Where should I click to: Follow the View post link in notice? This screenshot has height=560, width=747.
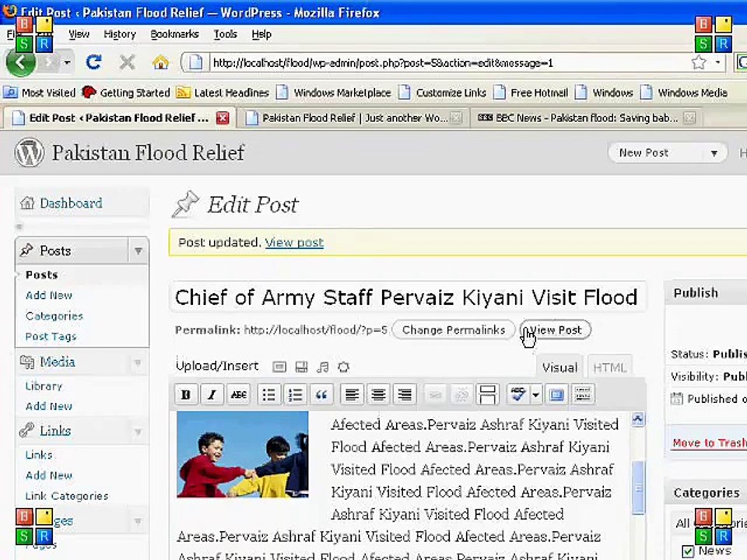(x=294, y=243)
